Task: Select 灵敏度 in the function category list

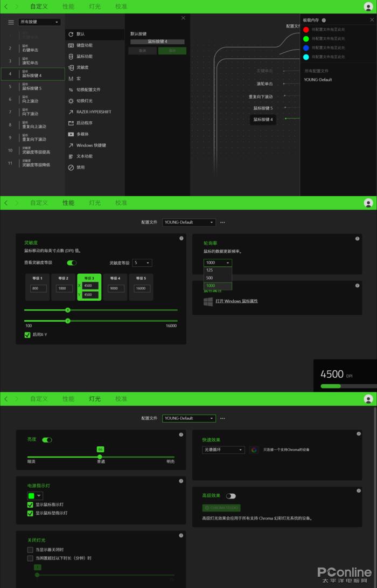Action: pyautogui.click(x=94, y=67)
